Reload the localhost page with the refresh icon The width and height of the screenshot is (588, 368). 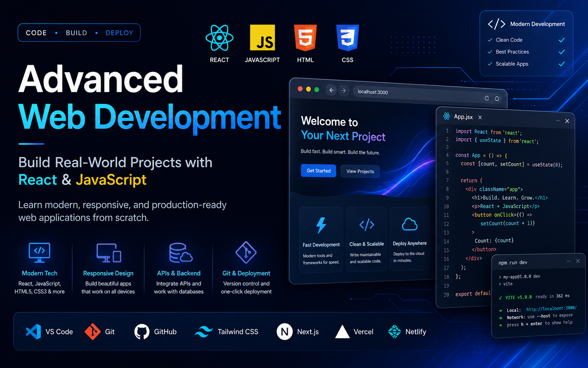487,98
